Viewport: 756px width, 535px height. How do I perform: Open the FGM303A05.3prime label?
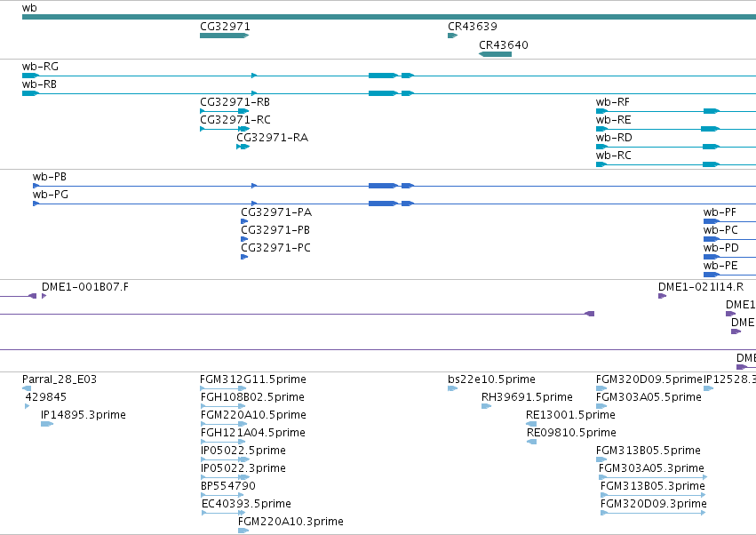point(651,468)
